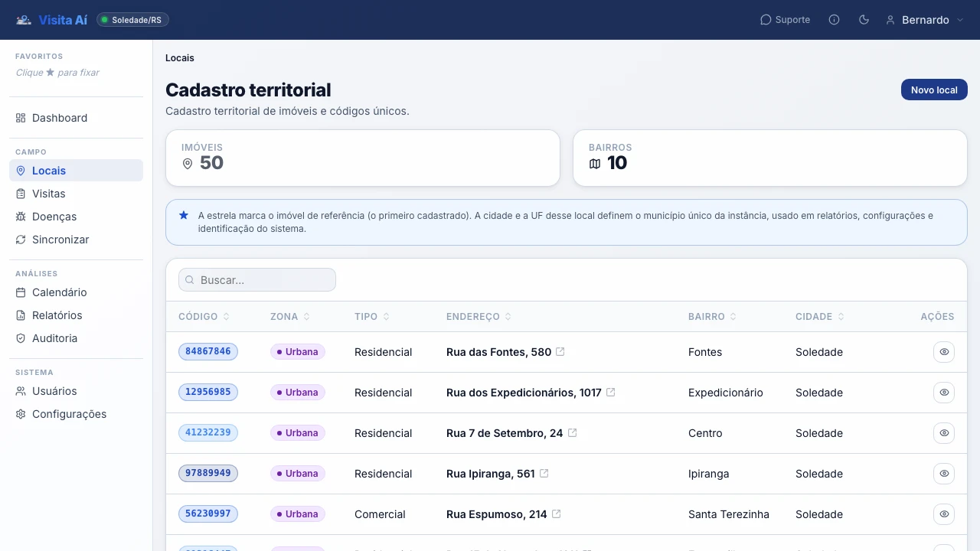Image resolution: width=980 pixels, height=551 pixels.
Task: Open external link for Rua das Fontes, 580
Action: (560, 352)
